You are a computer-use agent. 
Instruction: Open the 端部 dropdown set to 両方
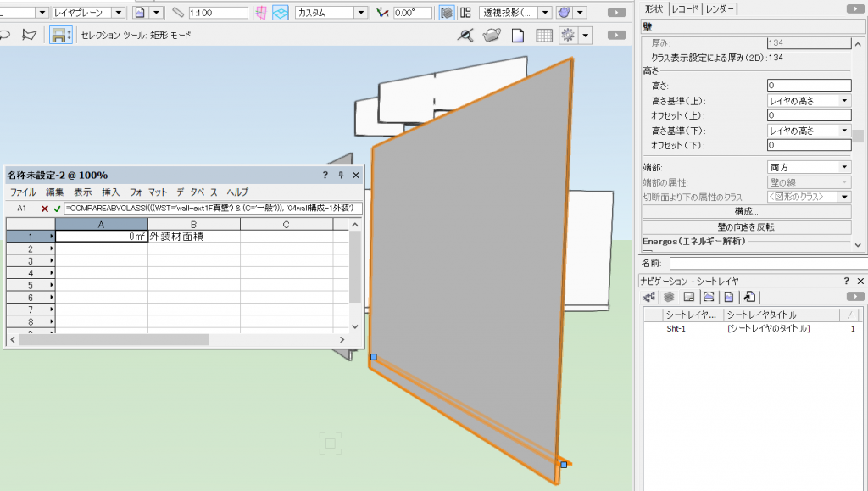(x=809, y=167)
